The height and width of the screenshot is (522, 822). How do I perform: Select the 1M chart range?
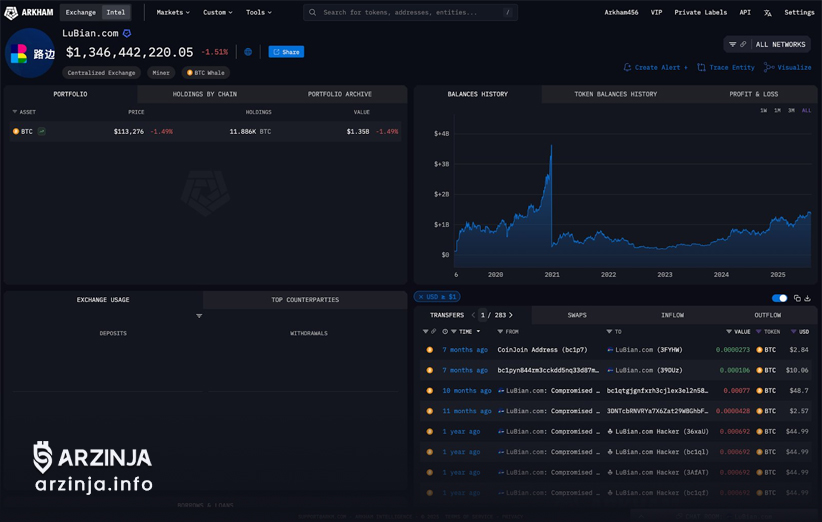777,111
